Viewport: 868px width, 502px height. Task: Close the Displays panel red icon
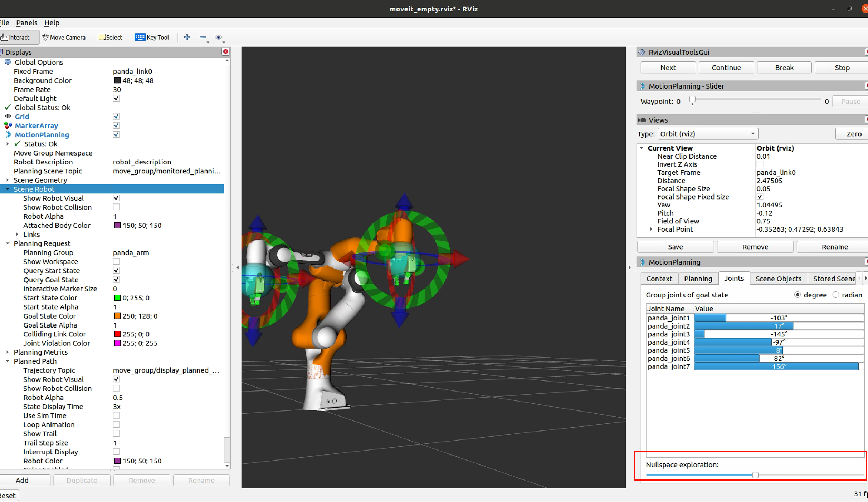(226, 52)
